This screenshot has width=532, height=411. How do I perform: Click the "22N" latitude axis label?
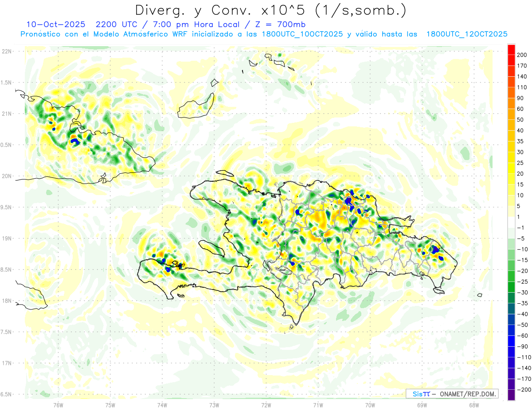point(7,51)
